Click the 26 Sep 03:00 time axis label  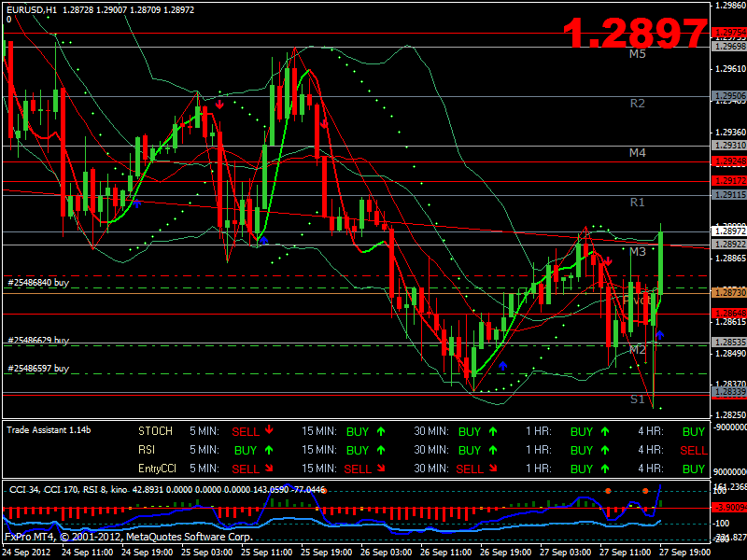coord(387,553)
